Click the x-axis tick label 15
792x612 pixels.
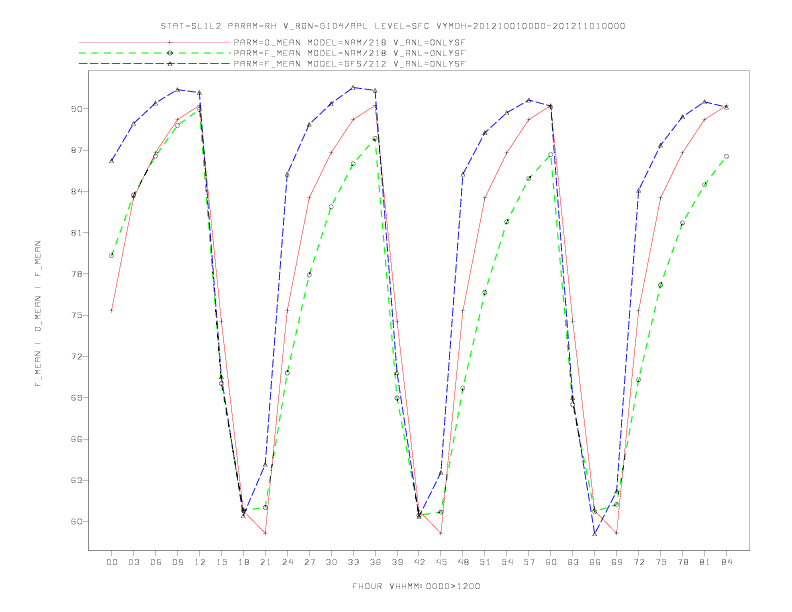coord(221,562)
